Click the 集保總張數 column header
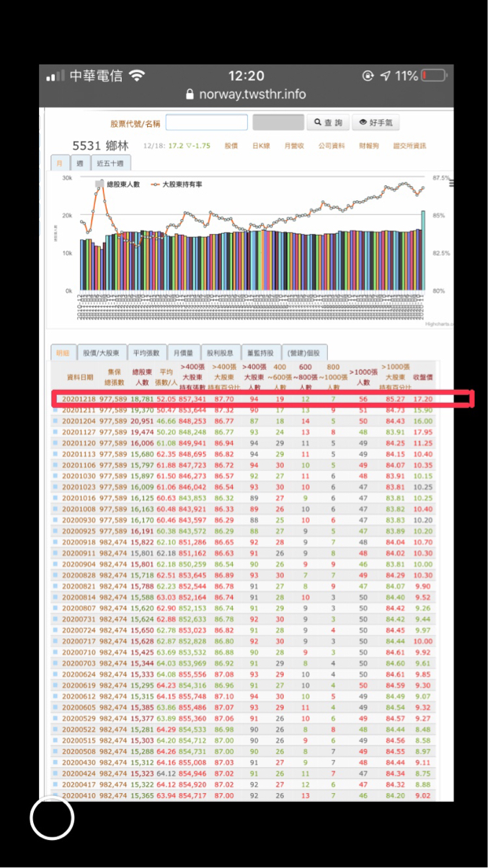This screenshot has height=868, width=488. tap(115, 376)
